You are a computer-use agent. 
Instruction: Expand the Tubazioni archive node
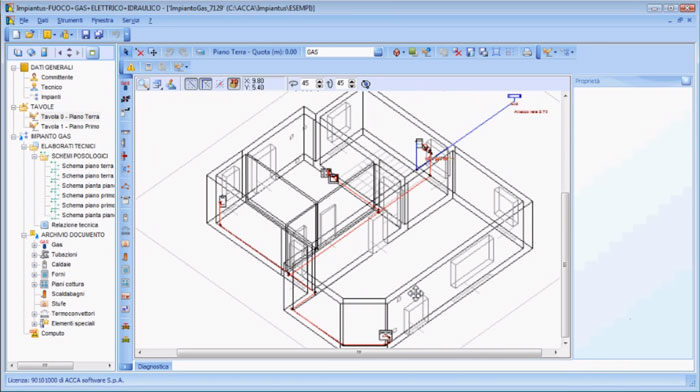[34, 254]
